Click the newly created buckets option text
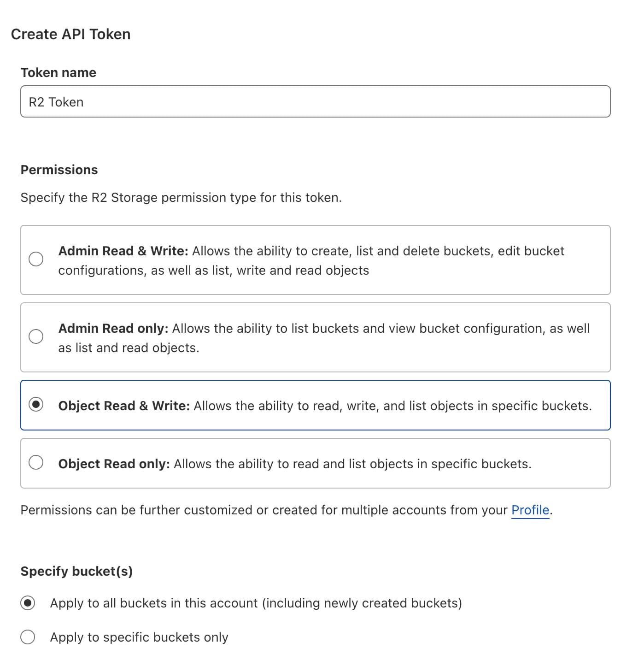The width and height of the screenshot is (644, 672). 256,602
